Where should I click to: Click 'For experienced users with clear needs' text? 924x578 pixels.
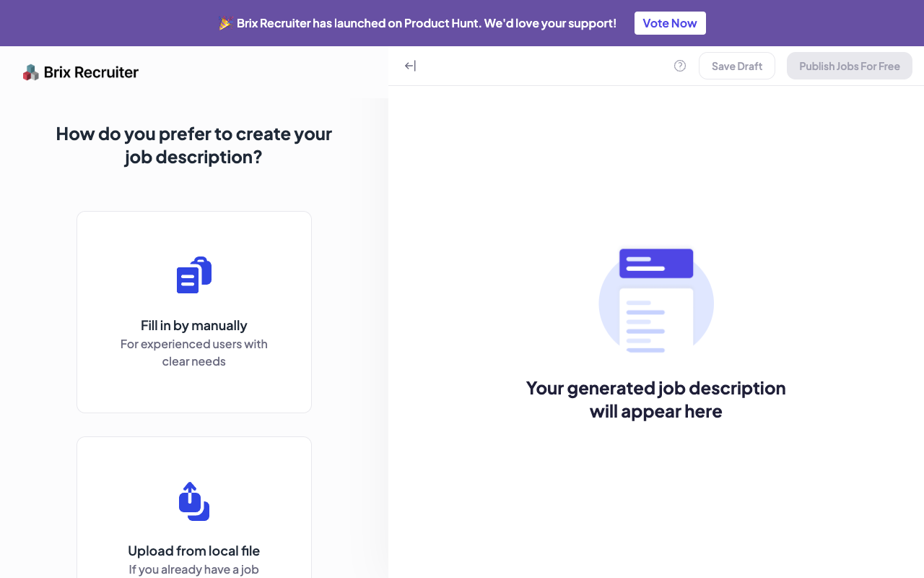pyautogui.click(x=194, y=353)
